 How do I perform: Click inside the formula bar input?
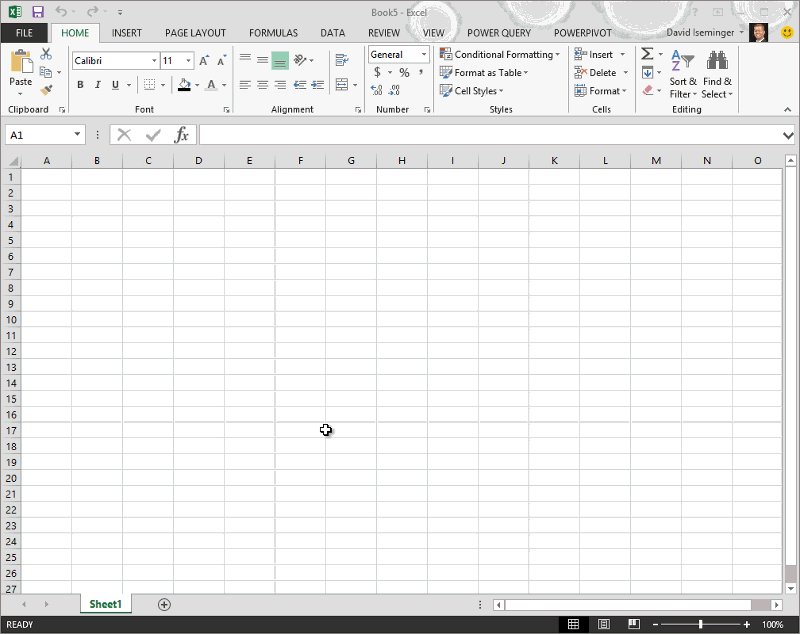click(x=490, y=135)
